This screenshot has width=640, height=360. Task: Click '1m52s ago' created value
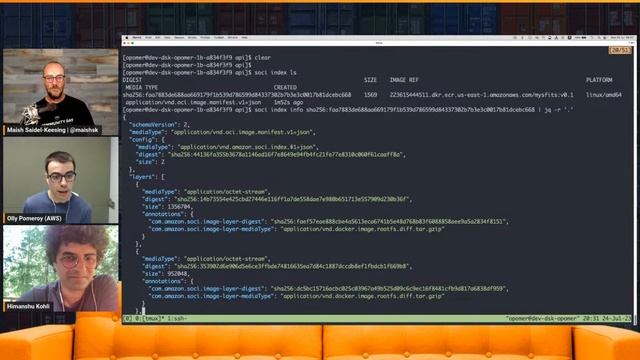pos(288,102)
